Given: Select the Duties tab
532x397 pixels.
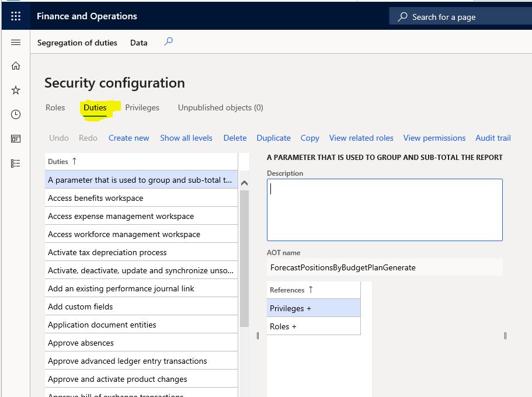Looking at the screenshot, I should click(95, 107).
